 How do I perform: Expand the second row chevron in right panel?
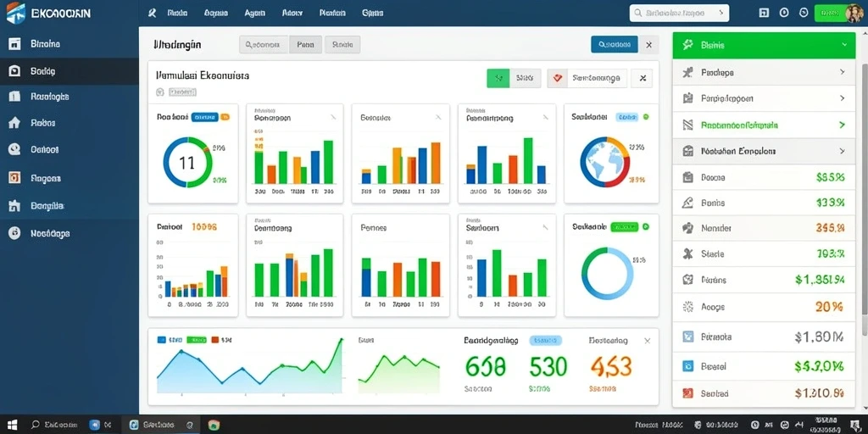[843, 98]
